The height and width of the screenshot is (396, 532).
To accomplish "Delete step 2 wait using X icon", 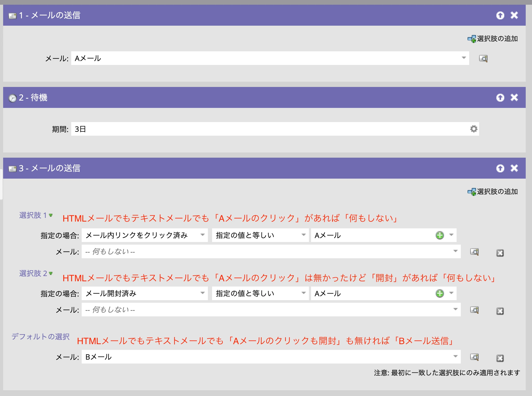I will [x=514, y=97].
